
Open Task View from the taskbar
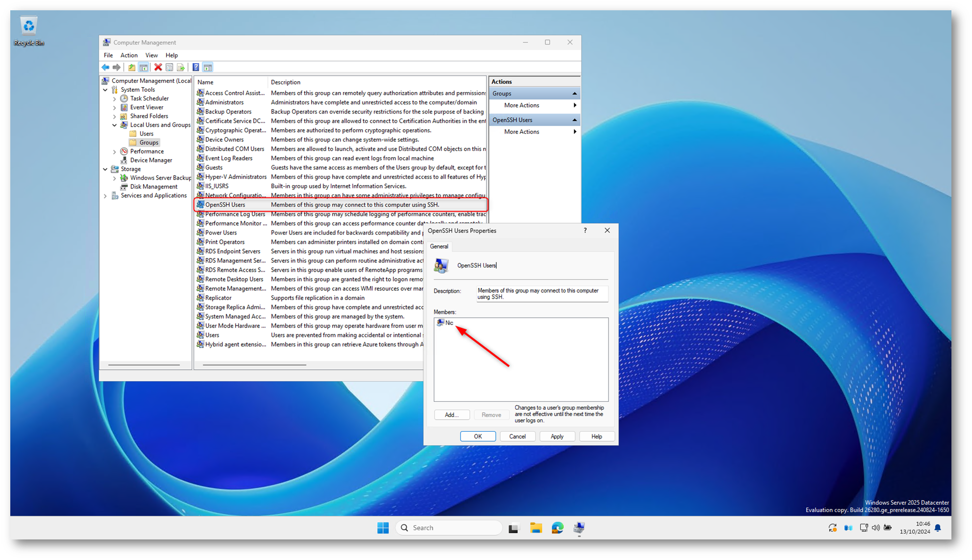pos(513,528)
